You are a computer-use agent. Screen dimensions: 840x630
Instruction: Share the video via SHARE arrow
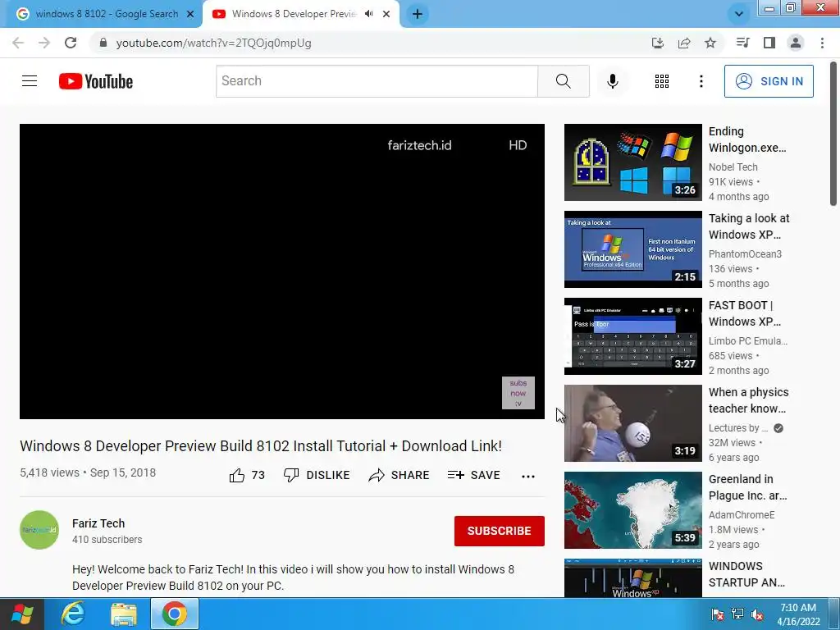tap(399, 475)
